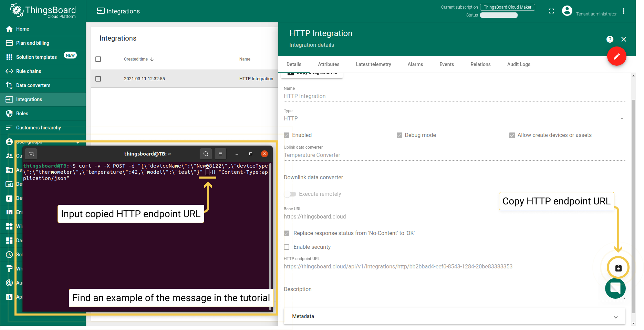Click ThingsBoard Cloud Maker subscription button

tap(508, 7)
